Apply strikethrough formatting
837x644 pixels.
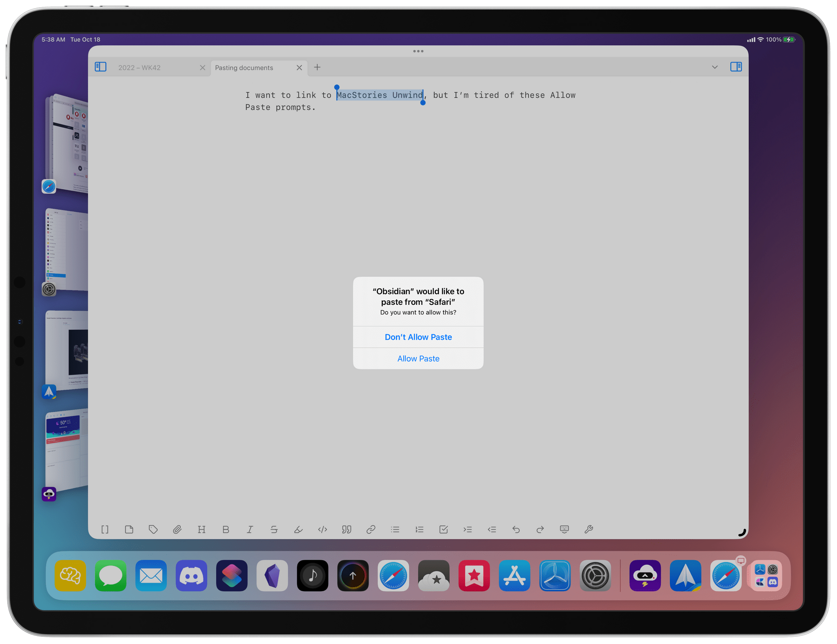click(x=274, y=530)
